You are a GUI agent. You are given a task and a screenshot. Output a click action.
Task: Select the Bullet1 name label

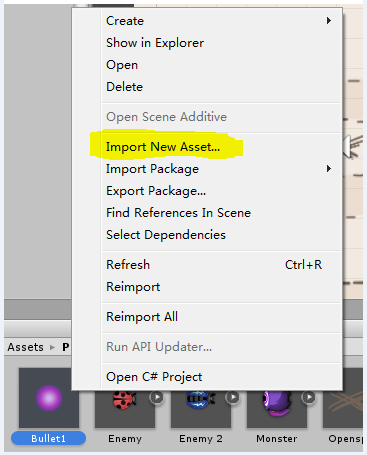[x=48, y=438]
